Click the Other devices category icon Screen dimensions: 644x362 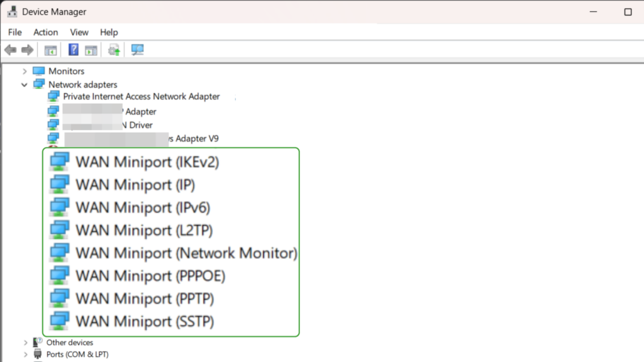[38, 342]
